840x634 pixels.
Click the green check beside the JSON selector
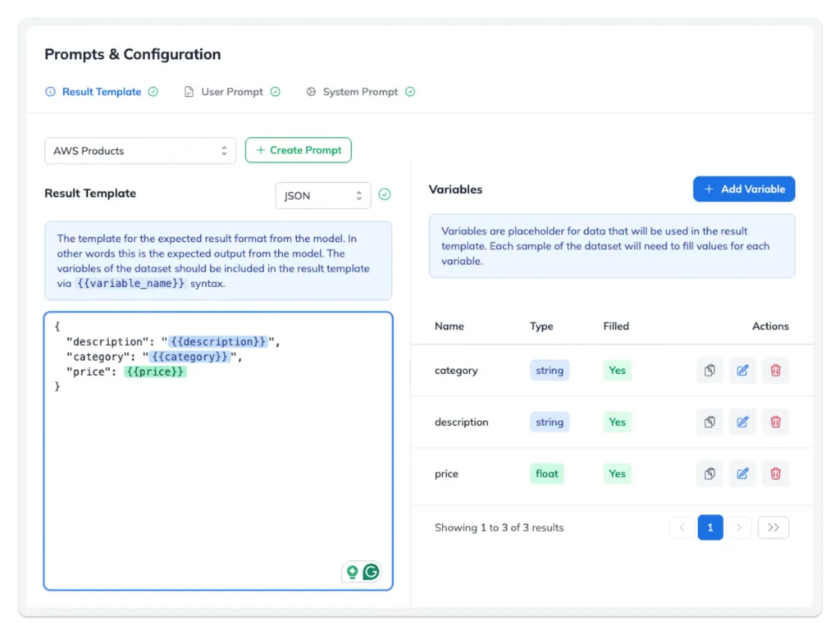pyautogui.click(x=384, y=195)
